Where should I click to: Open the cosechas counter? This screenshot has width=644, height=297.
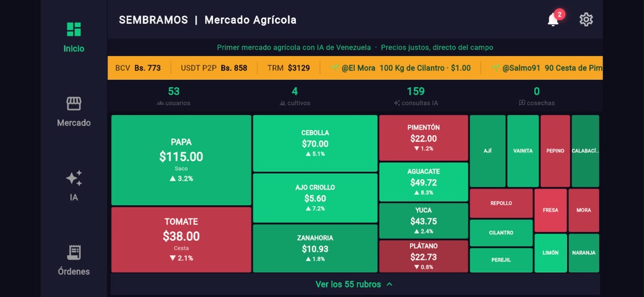click(537, 97)
